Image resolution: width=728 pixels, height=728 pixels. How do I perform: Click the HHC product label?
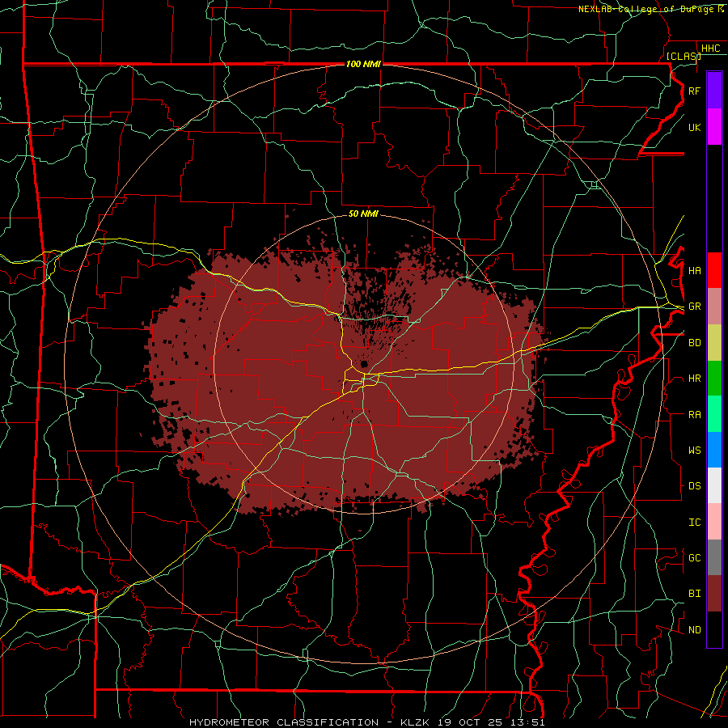coord(710,49)
